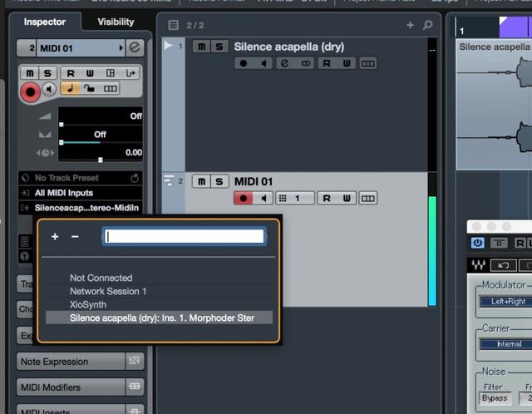The image size is (532, 414).
Task: Toggle lanes icon on Silence acapella track
Action: click(367, 63)
